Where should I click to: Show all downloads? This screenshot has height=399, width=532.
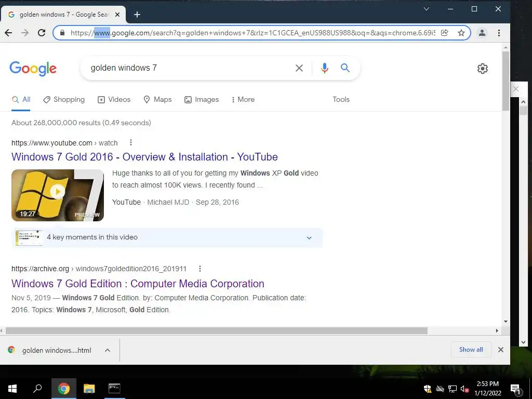point(471,350)
